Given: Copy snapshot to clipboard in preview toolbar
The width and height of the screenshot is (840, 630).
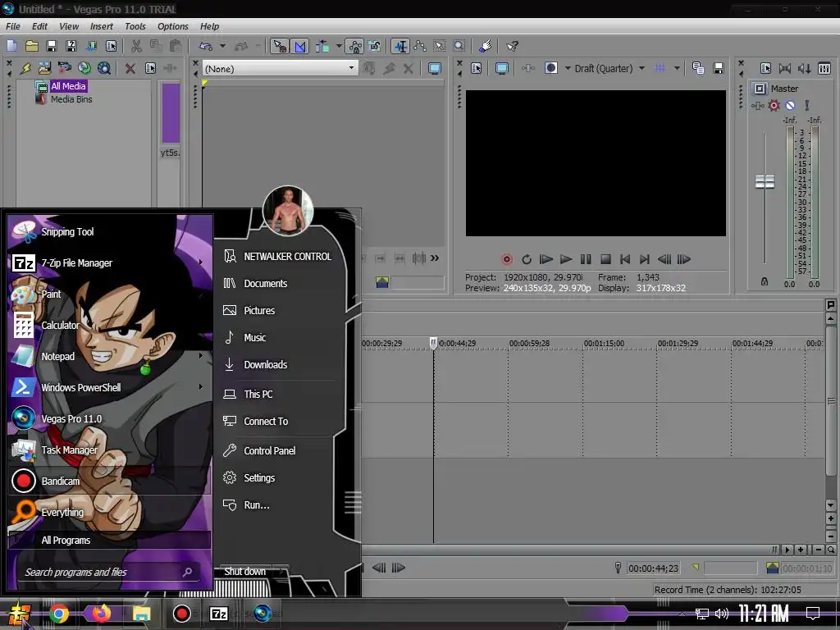Looking at the screenshot, I should [698, 68].
